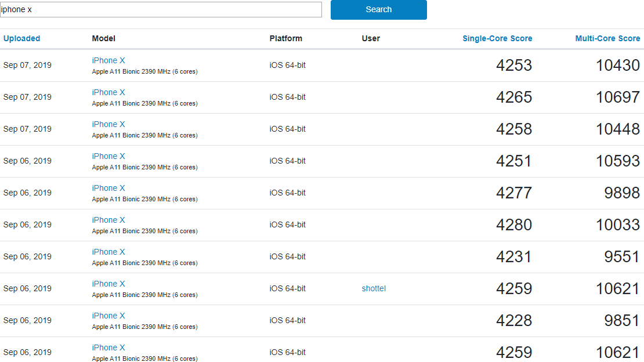Open the shottel user profile link
This screenshot has width=644, height=362.
(374, 288)
